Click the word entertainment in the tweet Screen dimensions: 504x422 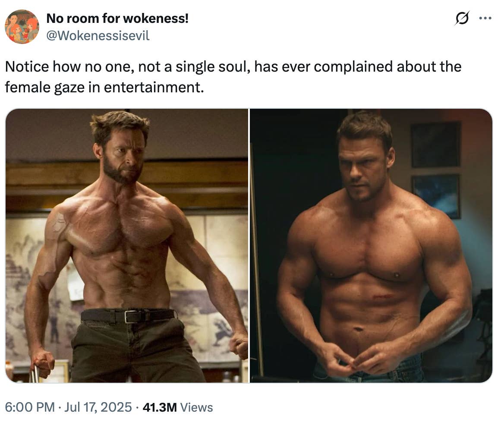153,88
